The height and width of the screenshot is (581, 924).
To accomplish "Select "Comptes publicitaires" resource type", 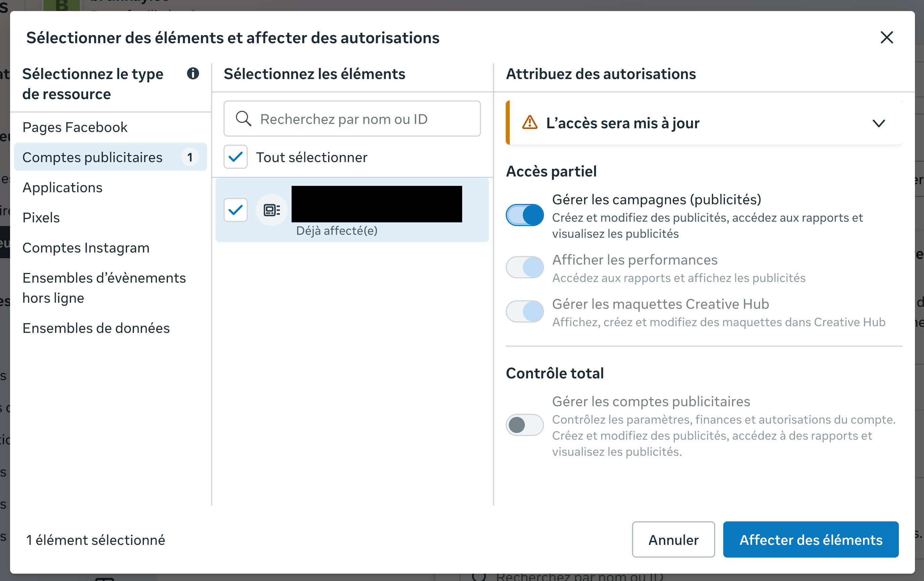I will coord(111,157).
